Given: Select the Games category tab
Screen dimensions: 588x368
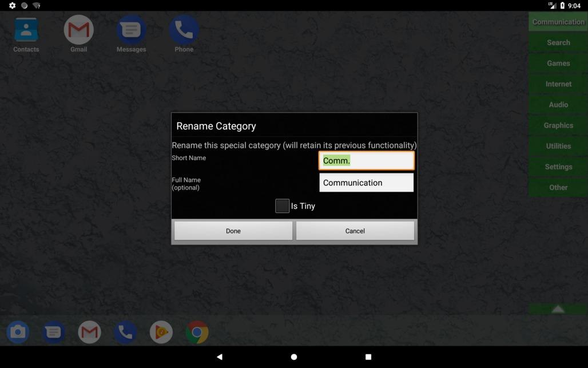Looking at the screenshot, I should click(558, 64).
